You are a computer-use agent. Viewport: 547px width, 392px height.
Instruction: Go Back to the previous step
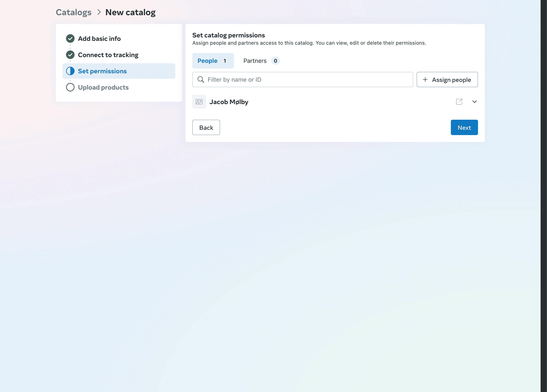coord(206,127)
